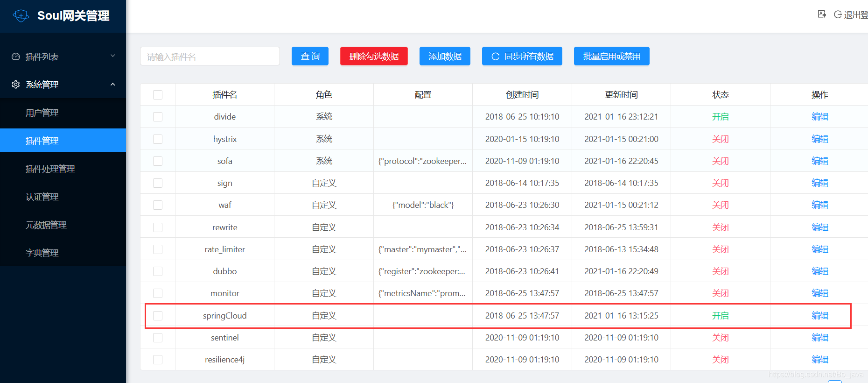Open 元数据管理 menu item
The image size is (868, 383).
tap(63, 225)
